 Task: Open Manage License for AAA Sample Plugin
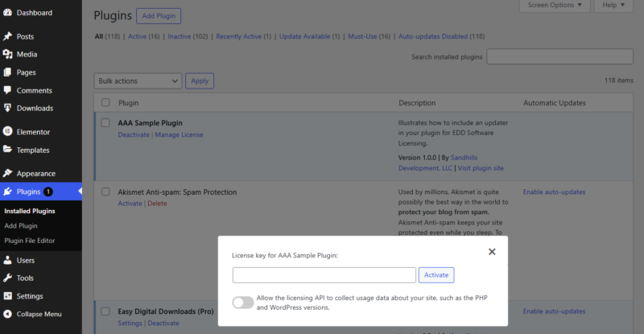pyautogui.click(x=179, y=134)
